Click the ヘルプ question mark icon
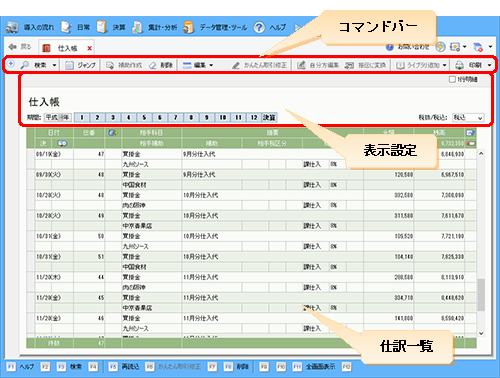Image resolution: width=500 pixels, height=378 pixels. (x=259, y=27)
